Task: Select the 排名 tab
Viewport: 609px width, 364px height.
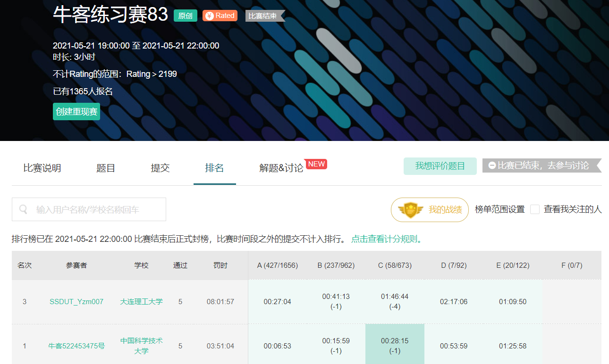Action: point(214,168)
